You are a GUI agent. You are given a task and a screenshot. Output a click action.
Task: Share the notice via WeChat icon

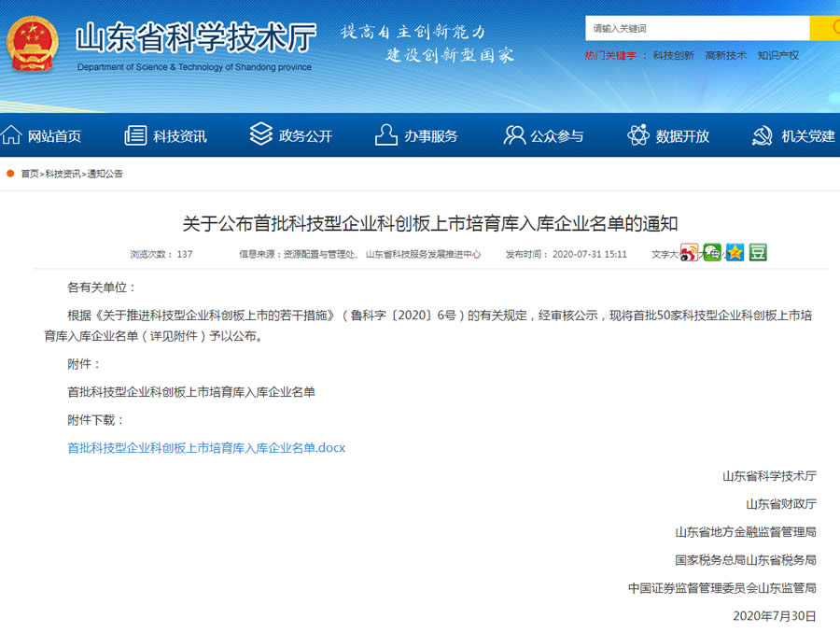[712, 252]
